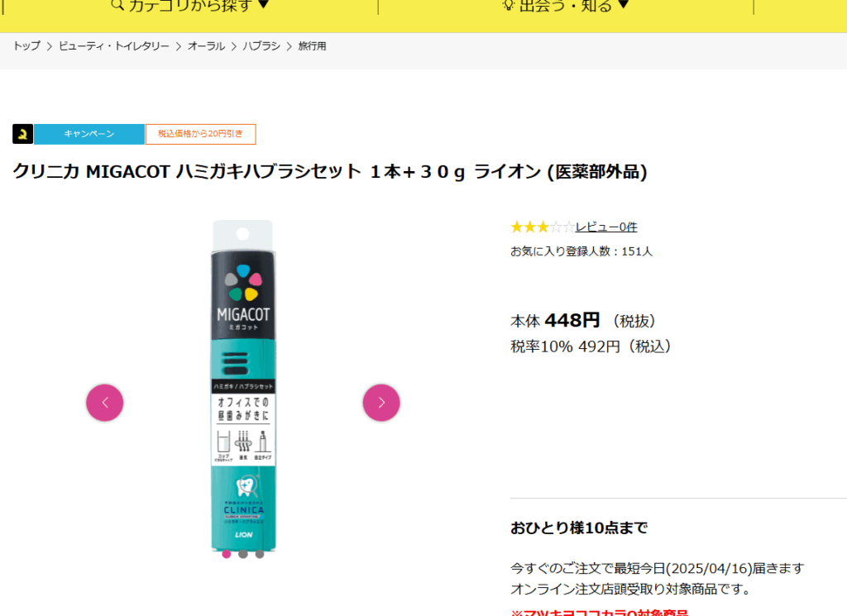This screenshot has height=616, width=847.
Task: Click the MIGACOT product image
Action: [243, 385]
